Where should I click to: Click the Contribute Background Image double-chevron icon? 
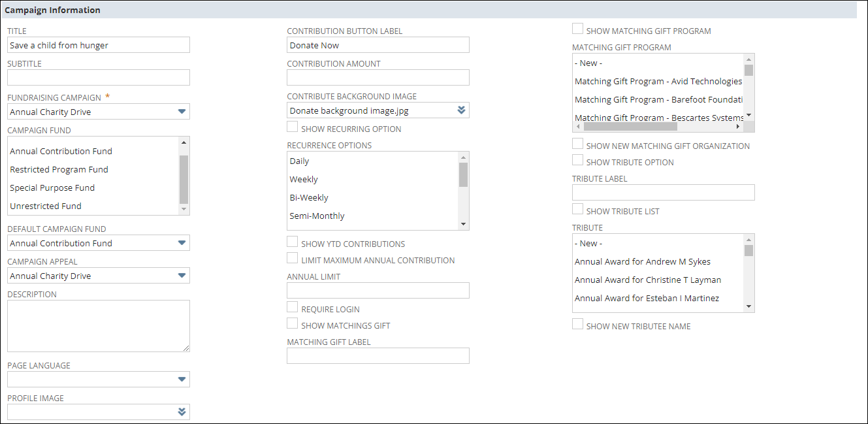tap(461, 110)
